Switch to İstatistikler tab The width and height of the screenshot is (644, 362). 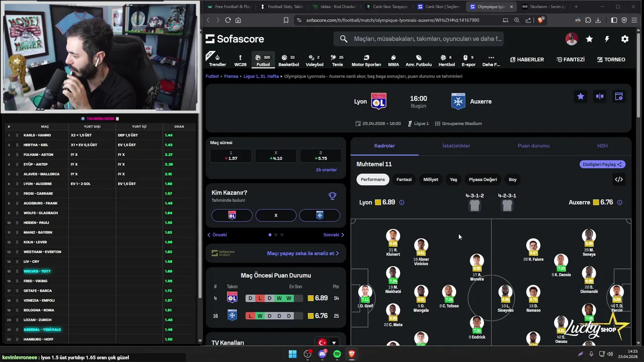click(456, 146)
